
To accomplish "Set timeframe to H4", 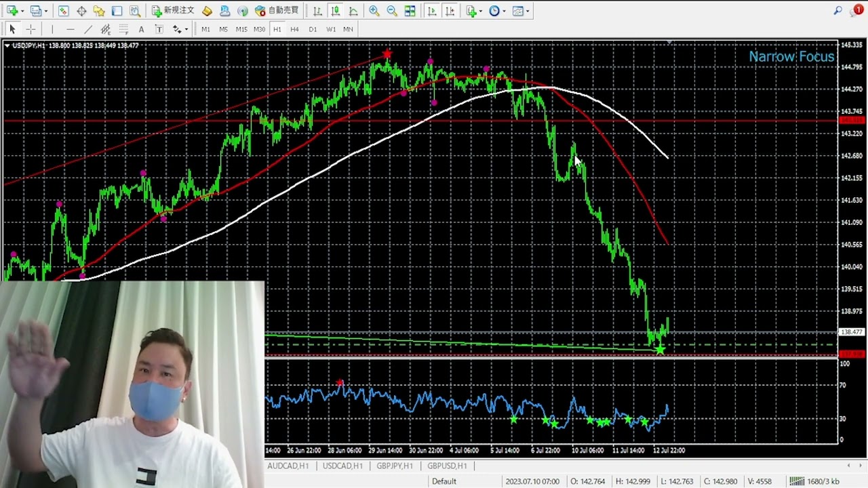I will (x=294, y=29).
